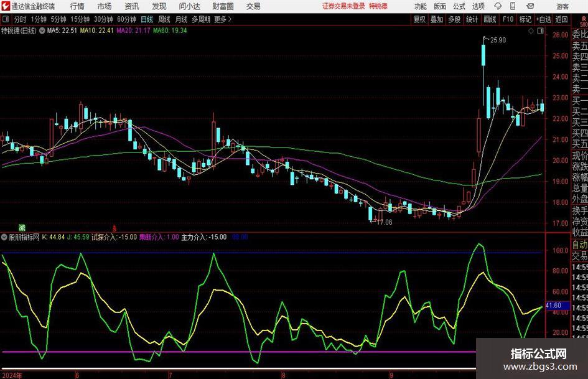This screenshot has height=379, width=588.
Task: Toggle 复权 price adjustment
Action: [420, 19]
